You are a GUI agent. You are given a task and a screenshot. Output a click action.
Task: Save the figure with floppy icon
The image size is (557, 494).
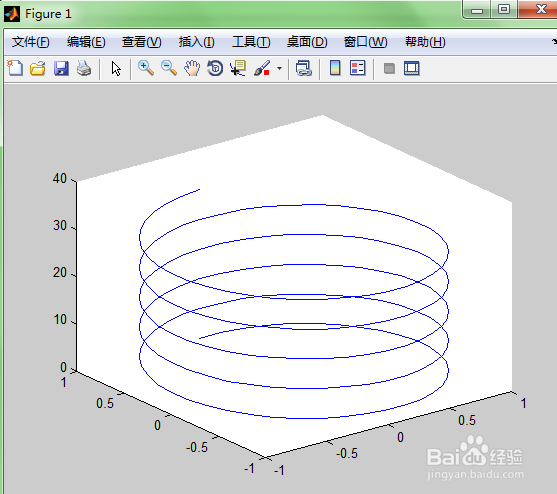click(61, 69)
